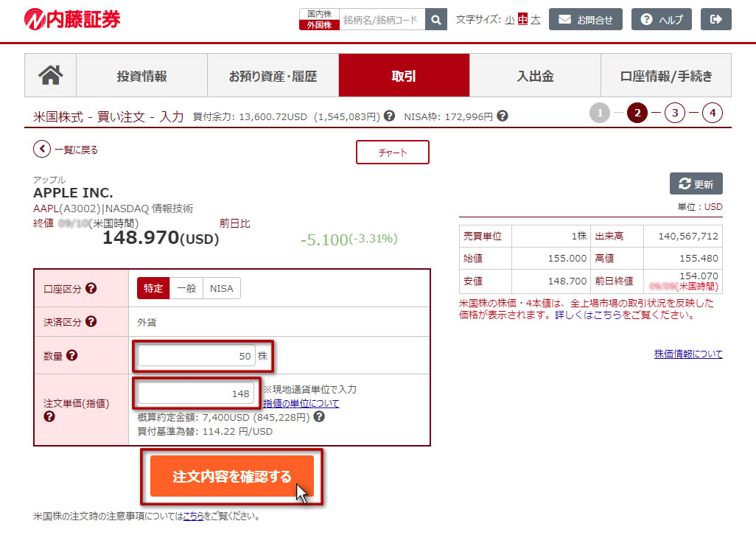Click the logout icon button
756x546 pixels.
click(x=715, y=20)
